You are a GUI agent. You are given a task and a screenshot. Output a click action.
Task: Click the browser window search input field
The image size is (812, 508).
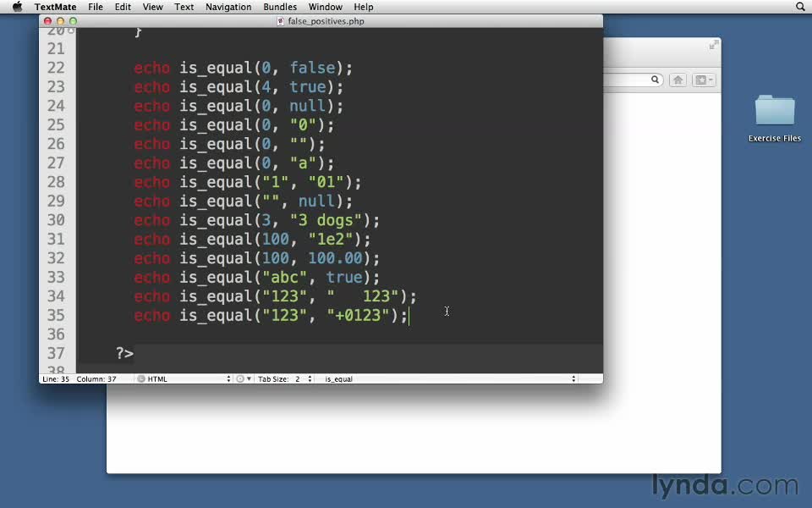click(633, 80)
